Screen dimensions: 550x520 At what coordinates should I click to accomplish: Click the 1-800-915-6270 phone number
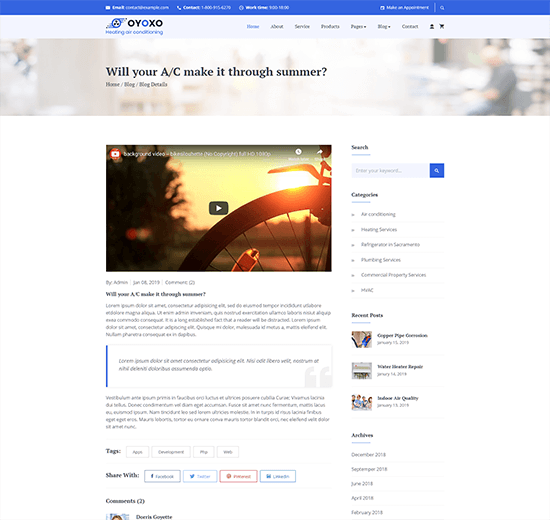coord(216,8)
